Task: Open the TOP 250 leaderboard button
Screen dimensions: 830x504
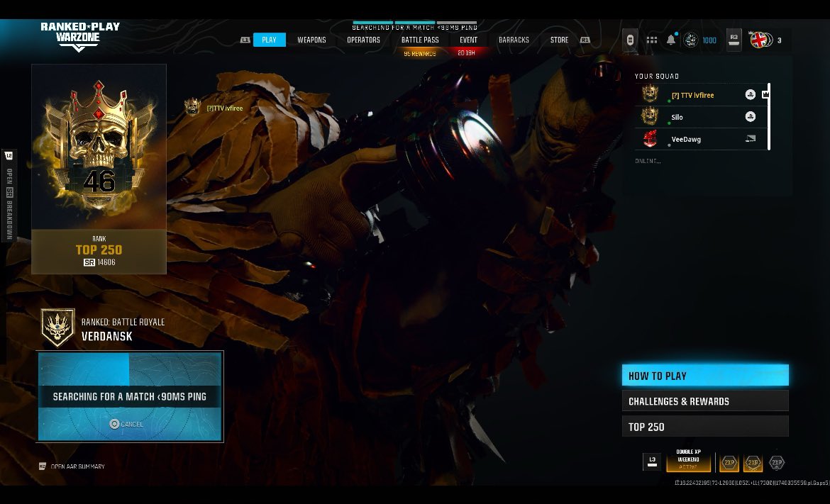Action: coord(705,426)
